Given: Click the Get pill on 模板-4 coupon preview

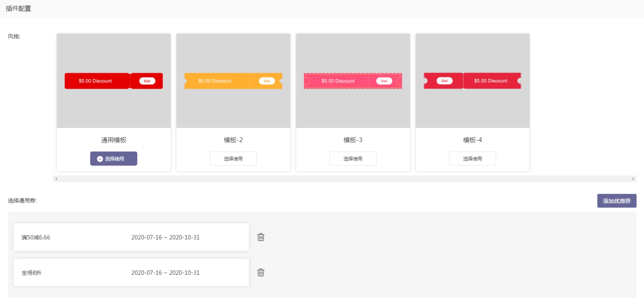Looking at the screenshot, I should point(444,81).
